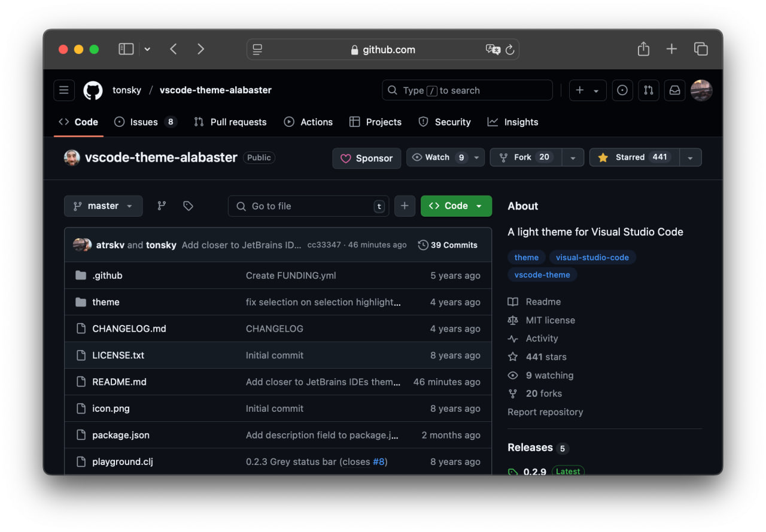Expand the star lists dropdown arrow
The width and height of the screenshot is (766, 532).
pyautogui.click(x=690, y=157)
